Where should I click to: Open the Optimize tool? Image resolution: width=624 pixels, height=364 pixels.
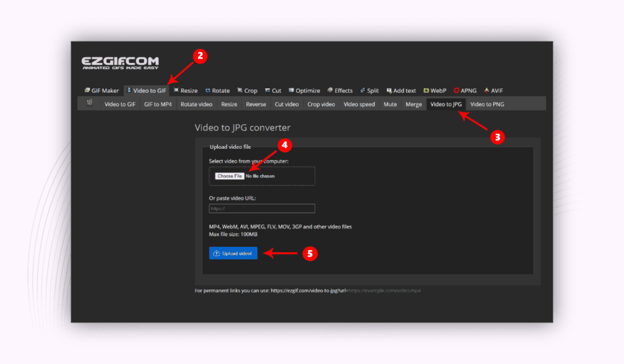click(303, 91)
